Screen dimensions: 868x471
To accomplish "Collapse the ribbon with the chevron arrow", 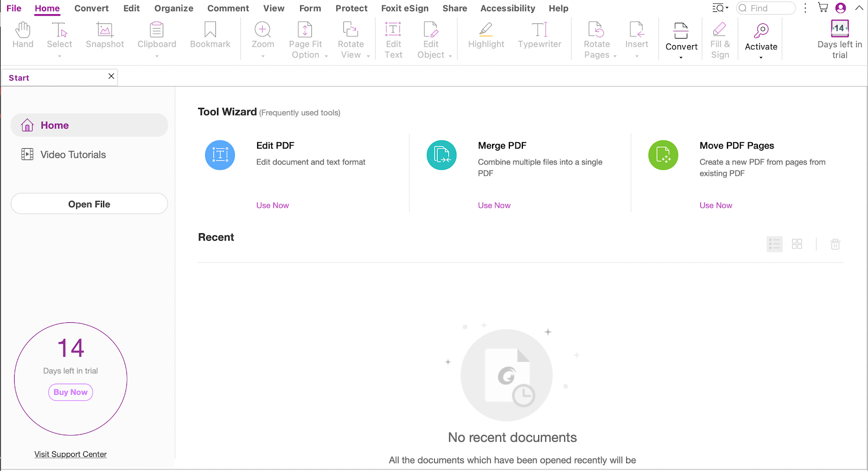I will pos(859,8).
